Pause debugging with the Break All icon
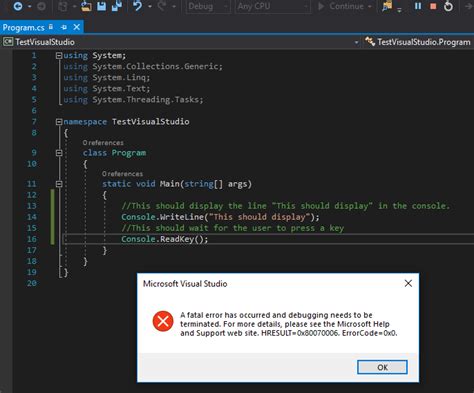Viewport: 474px width, 393px height. (418, 6)
